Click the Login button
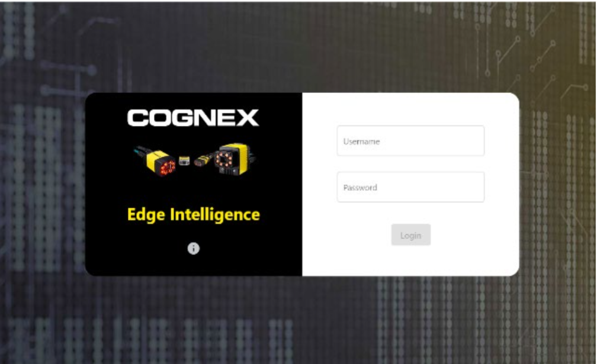Screen dimensions: 597x364 click(x=411, y=235)
